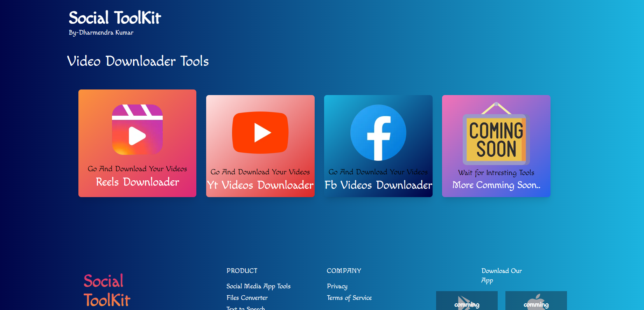The image size is (644, 310).
Task: Click Go And Download text on Yt card
Action: 260,172
